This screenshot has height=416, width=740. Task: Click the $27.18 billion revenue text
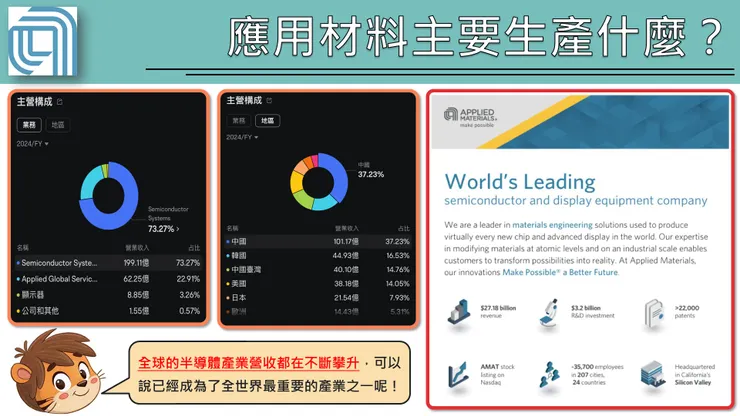(x=498, y=311)
